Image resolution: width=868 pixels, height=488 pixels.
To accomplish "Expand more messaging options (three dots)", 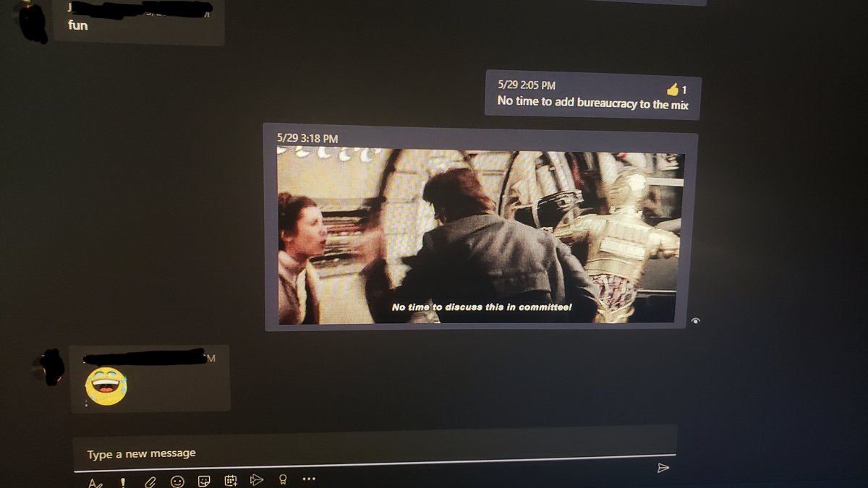I will click(309, 479).
